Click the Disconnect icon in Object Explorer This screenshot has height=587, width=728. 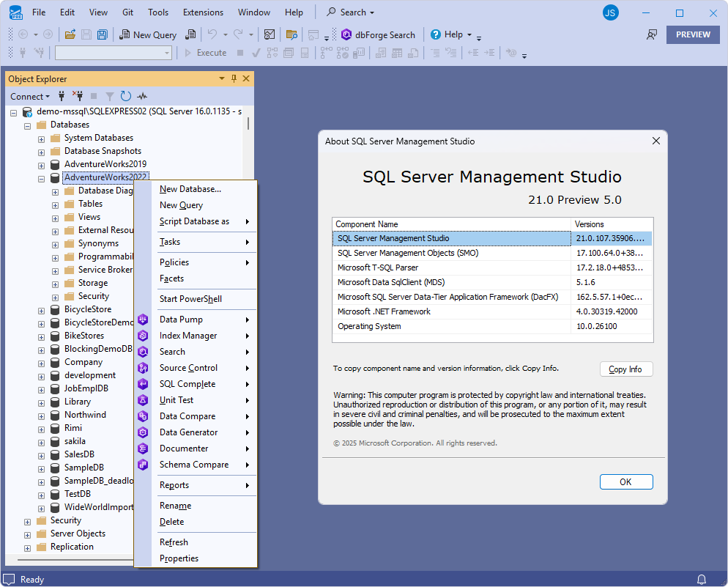[x=78, y=96]
